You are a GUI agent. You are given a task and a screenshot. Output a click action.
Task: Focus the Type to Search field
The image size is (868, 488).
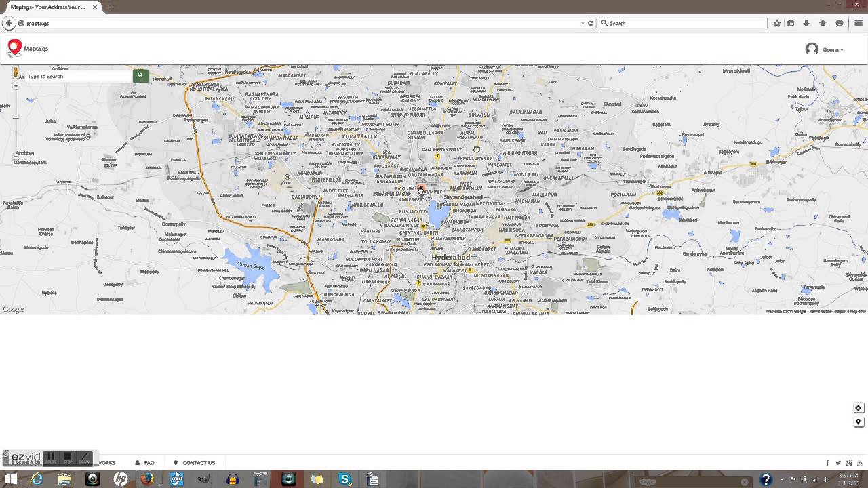(x=79, y=76)
